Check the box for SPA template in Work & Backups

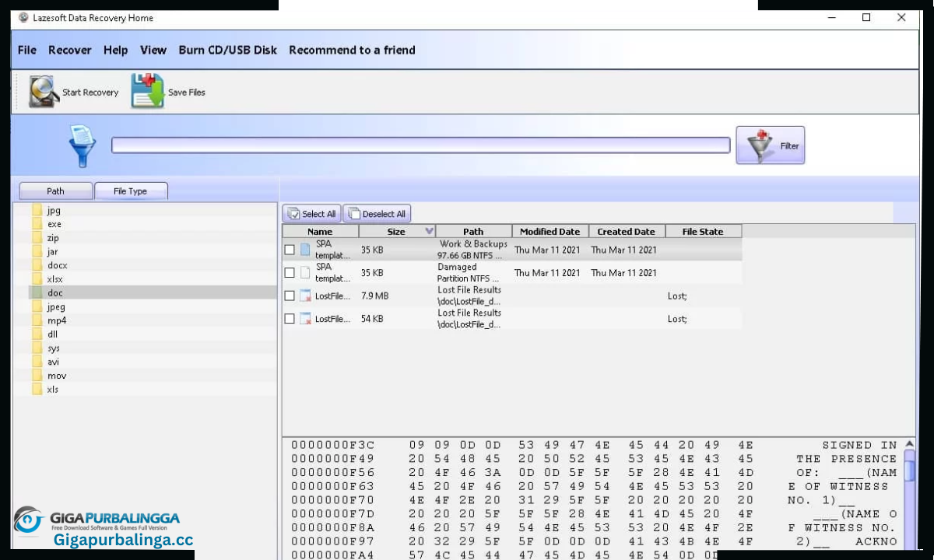[290, 250]
